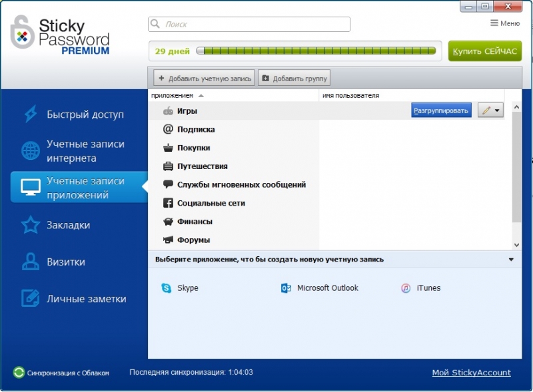The height and width of the screenshot is (392, 533).
Task: Select Службы мгновенных сообщений group
Action: click(326, 184)
